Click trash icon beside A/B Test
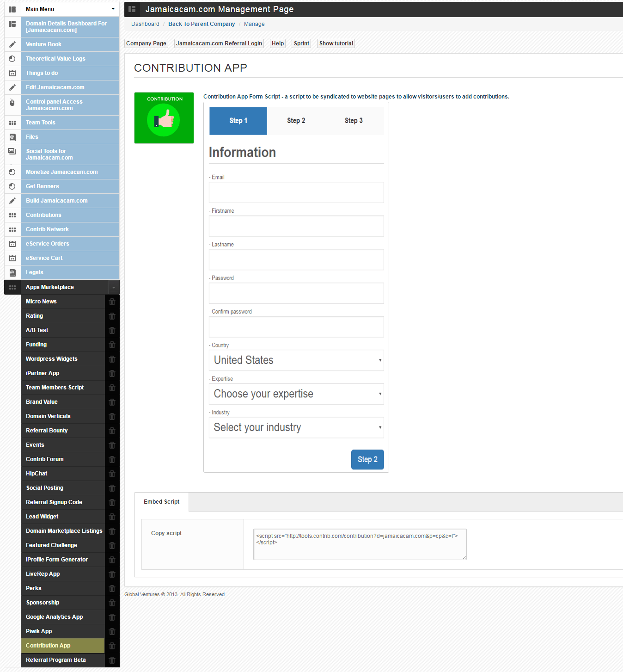Screen dimensions: 623x672 tap(112, 330)
